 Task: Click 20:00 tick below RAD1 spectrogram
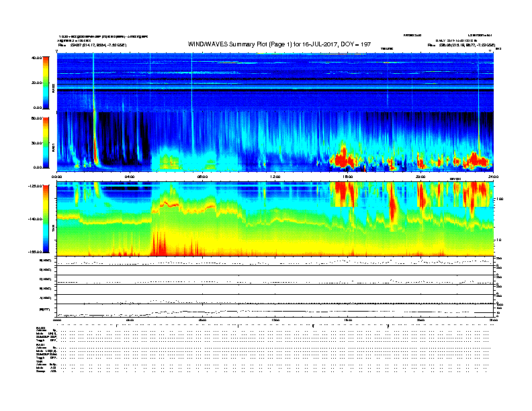pyautogui.click(x=420, y=177)
